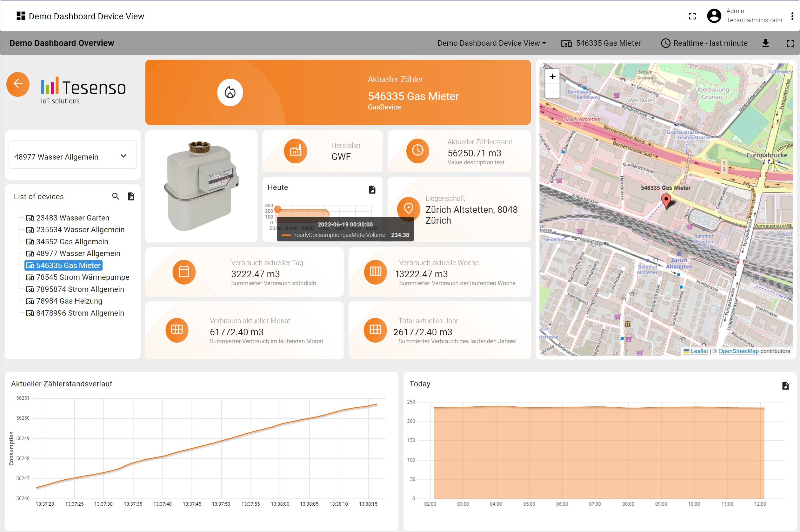The width and height of the screenshot is (800, 532).
Task: Open the user menu with three dots
Action: (792, 16)
